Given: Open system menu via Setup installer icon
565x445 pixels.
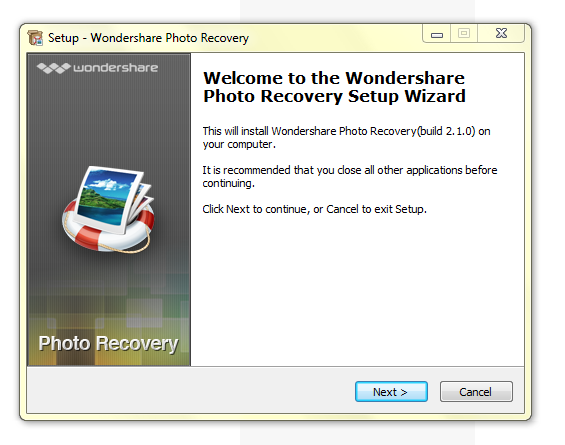Looking at the screenshot, I should tap(35, 38).
